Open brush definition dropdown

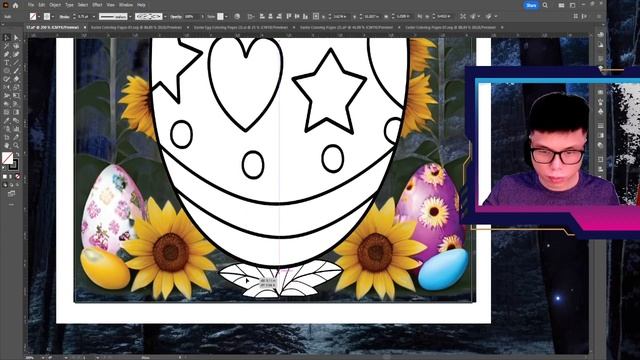165,16
